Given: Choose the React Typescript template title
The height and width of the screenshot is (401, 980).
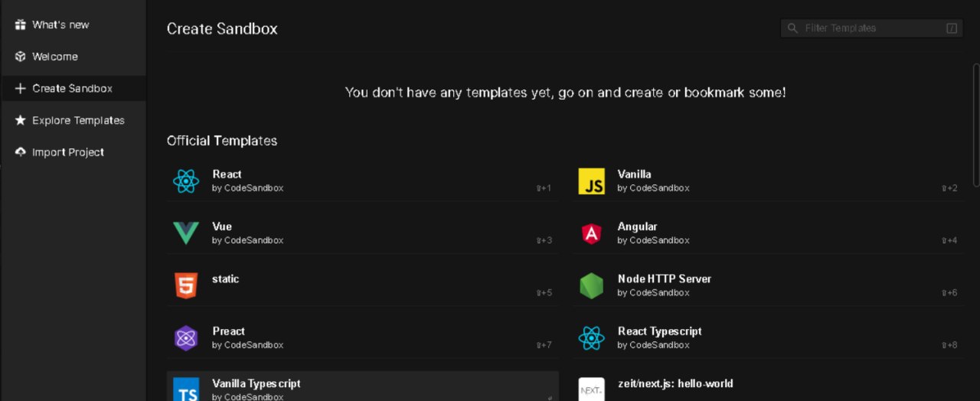Looking at the screenshot, I should tap(660, 331).
